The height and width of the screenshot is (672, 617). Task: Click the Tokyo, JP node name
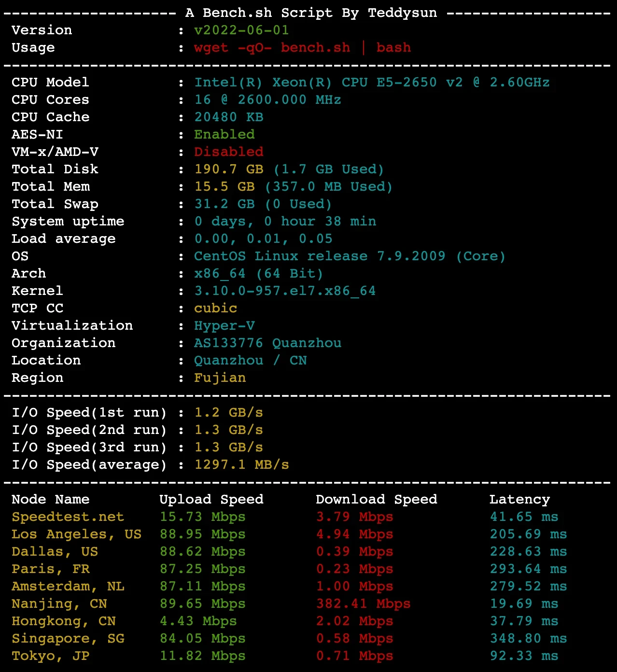[x=51, y=656]
